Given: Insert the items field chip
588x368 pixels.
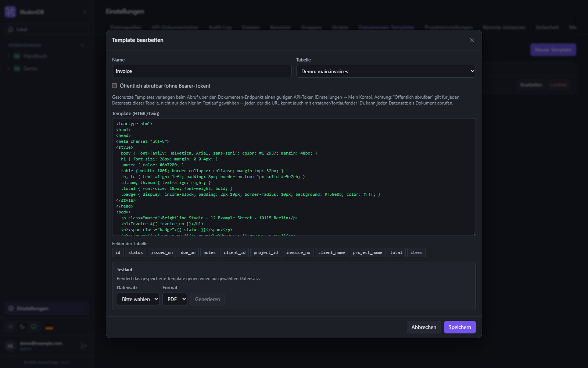Looking at the screenshot, I should (416, 252).
